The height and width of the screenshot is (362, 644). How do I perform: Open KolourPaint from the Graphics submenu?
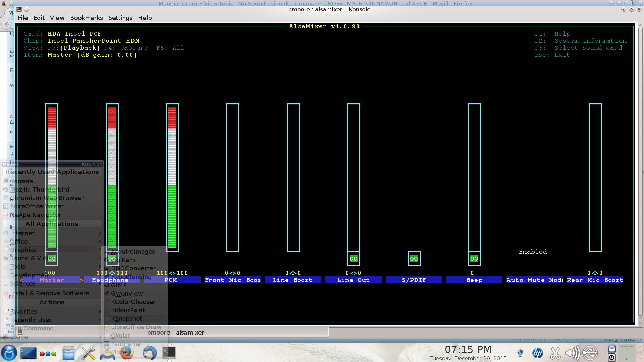coord(135,310)
